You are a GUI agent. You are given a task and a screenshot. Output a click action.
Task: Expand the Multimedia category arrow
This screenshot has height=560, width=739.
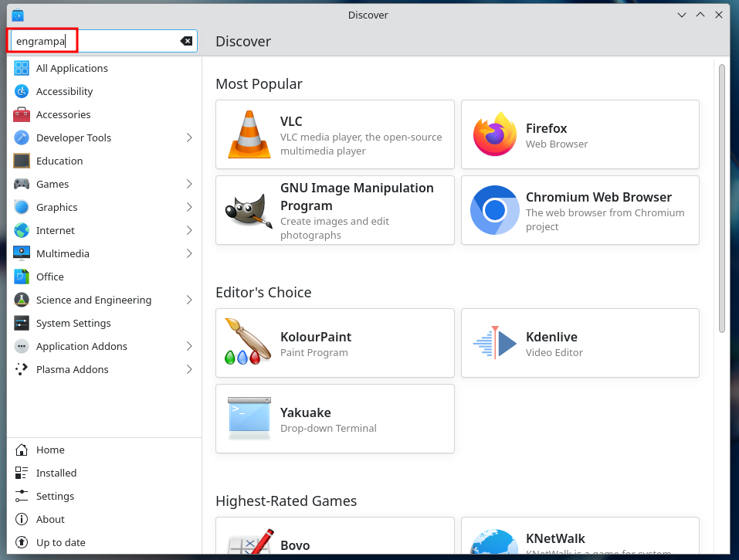point(189,253)
